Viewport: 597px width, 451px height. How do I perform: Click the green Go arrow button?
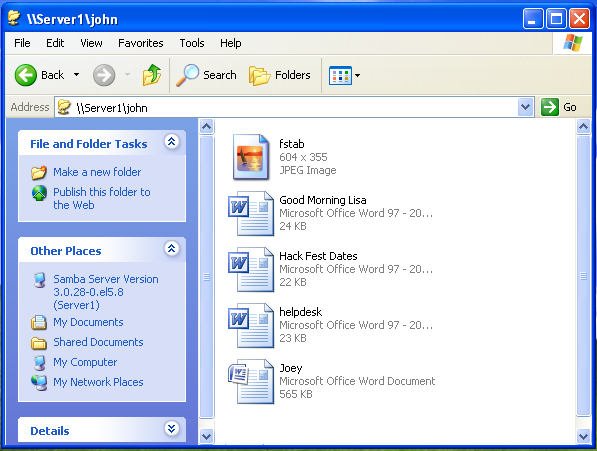point(550,107)
